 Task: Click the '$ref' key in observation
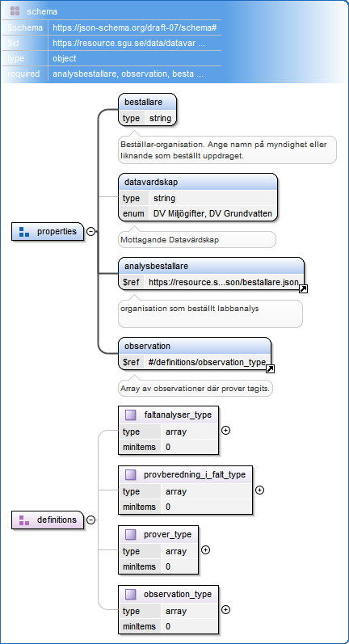pos(131,362)
